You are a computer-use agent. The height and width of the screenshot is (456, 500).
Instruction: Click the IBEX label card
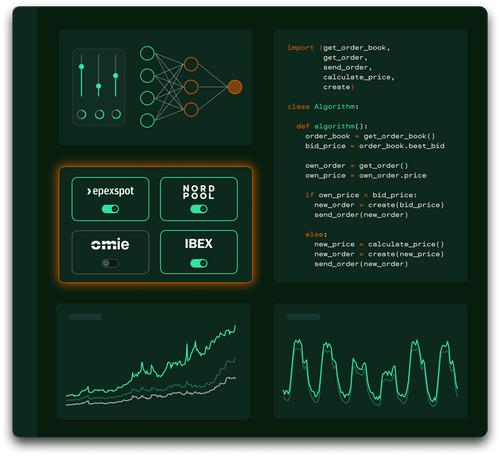(199, 252)
